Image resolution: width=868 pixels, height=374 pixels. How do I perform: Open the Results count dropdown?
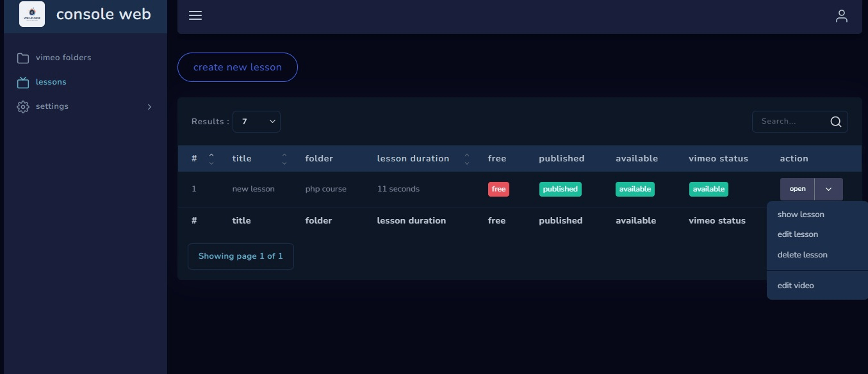(x=256, y=122)
